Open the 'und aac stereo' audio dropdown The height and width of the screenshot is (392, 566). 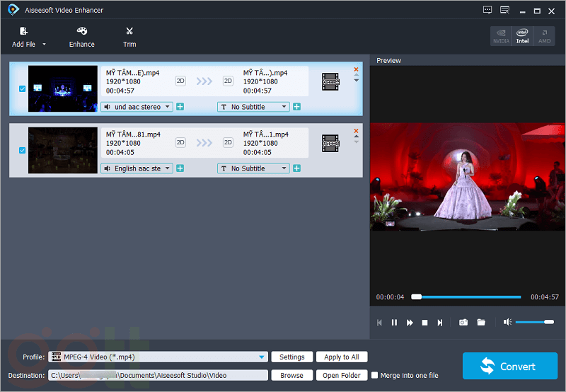pyautogui.click(x=137, y=107)
